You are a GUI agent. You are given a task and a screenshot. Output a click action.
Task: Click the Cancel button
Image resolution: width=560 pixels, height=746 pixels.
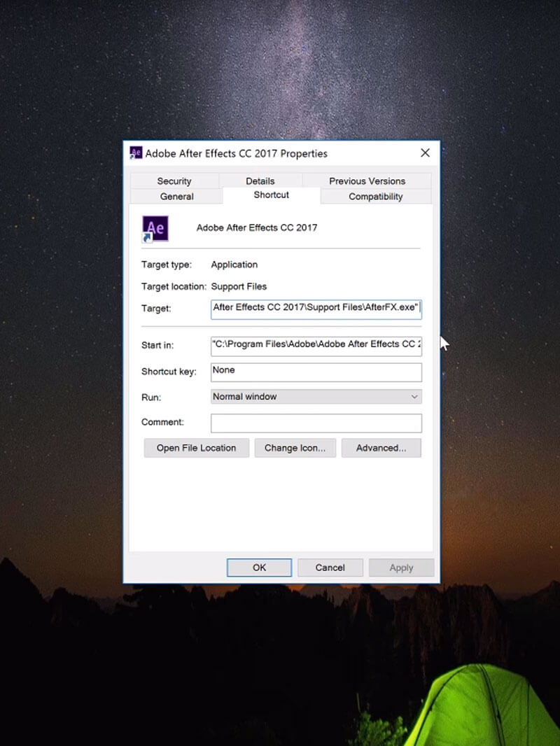330,568
